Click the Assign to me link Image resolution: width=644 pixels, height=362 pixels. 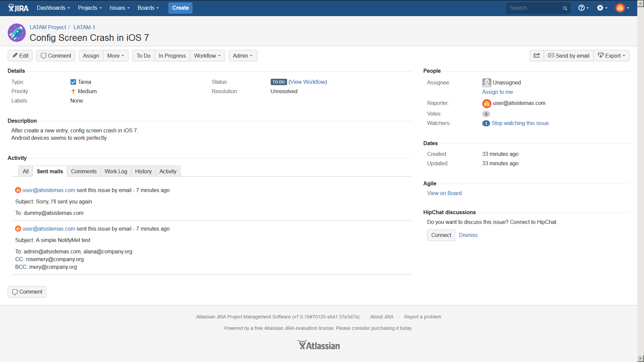(x=497, y=92)
